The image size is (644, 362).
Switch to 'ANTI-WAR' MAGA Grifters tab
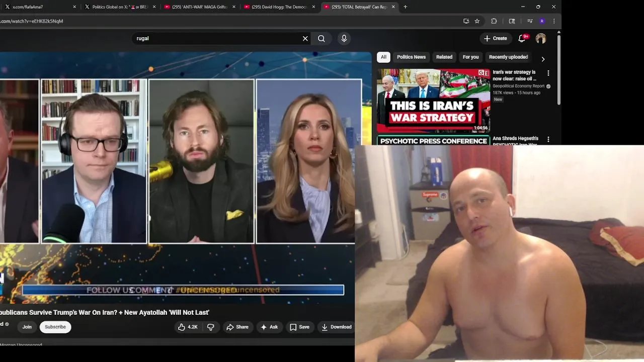[199, 7]
